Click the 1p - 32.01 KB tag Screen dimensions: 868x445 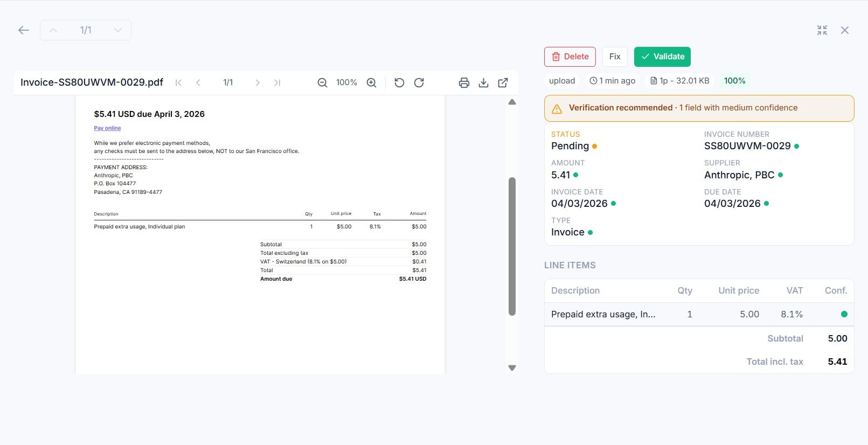(x=679, y=81)
